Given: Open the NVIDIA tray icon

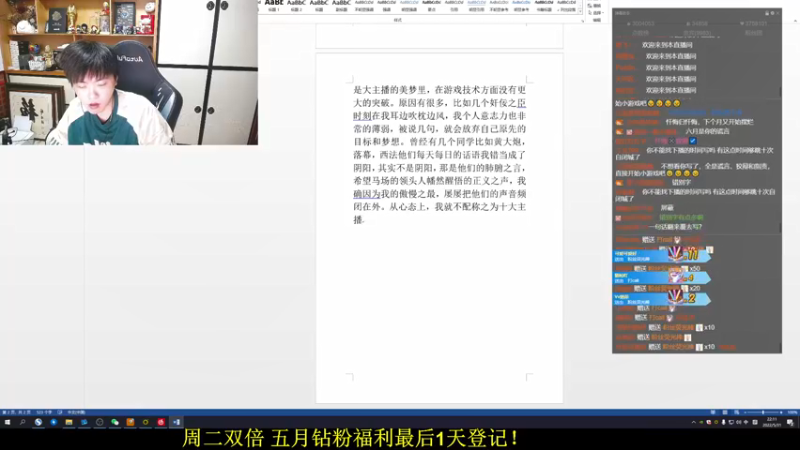Looking at the screenshot, I should click(701, 422).
